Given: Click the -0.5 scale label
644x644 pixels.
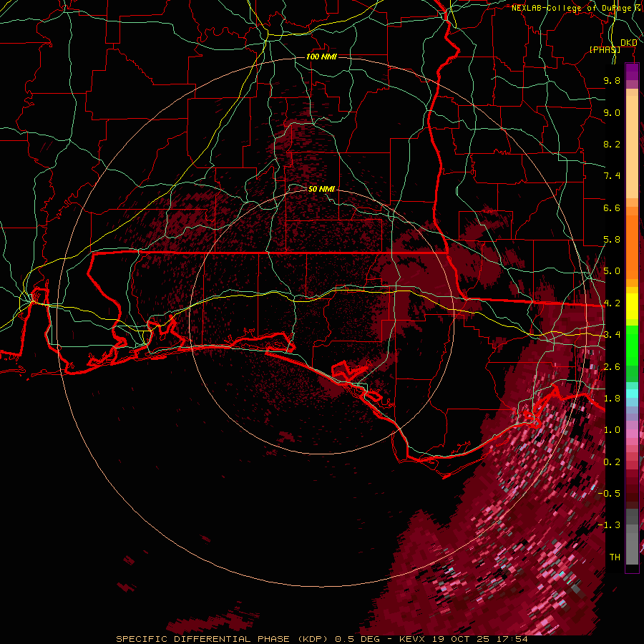Looking at the screenshot, I should [609, 494].
